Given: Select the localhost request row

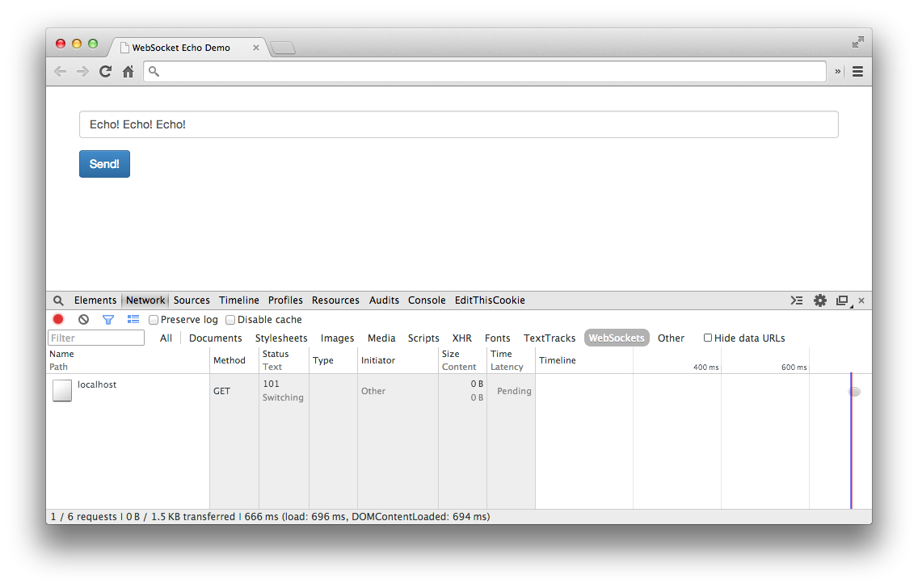Looking at the screenshot, I should (x=458, y=391).
